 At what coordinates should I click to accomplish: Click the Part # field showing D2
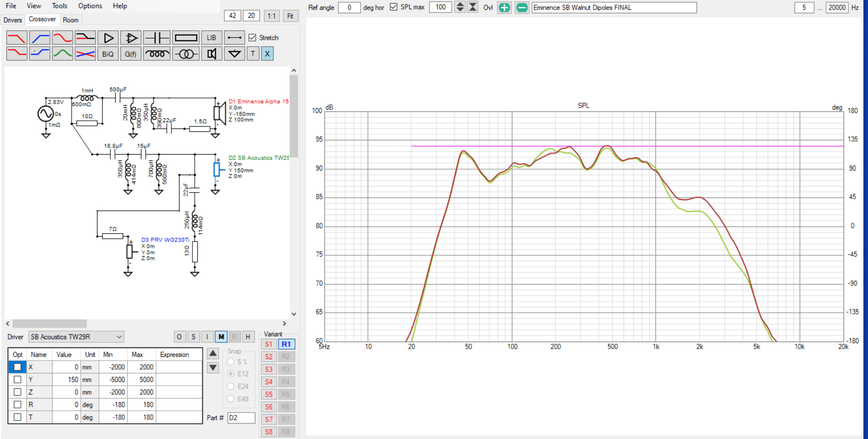pyautogui.click(x=241, y=418)
